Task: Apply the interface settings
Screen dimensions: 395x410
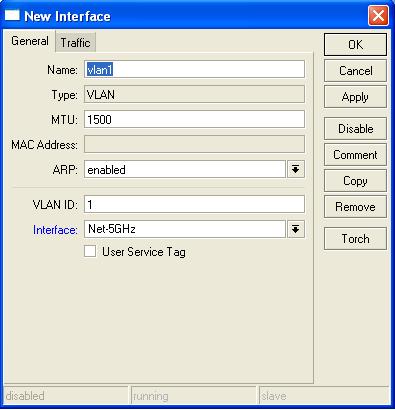Action: 355,97
